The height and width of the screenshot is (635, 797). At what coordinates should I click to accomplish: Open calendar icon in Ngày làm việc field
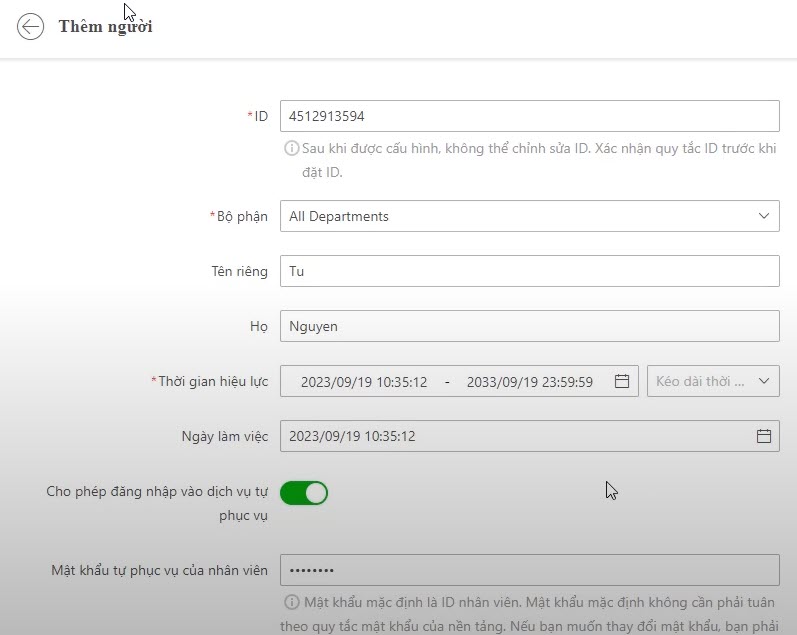763,436
